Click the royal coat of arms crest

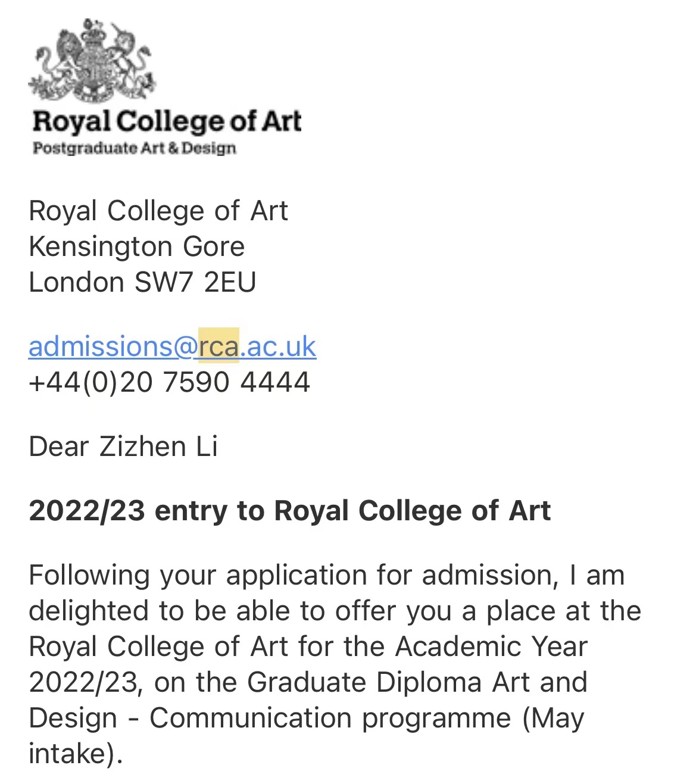click(91, 61)
